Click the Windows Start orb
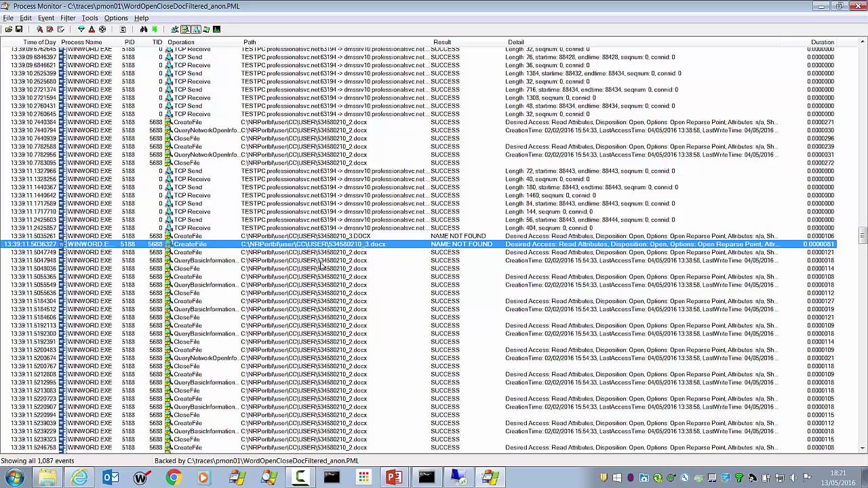The height and width of the screenshot is (488, 868). pyautogui.click(x=14, y=477)
